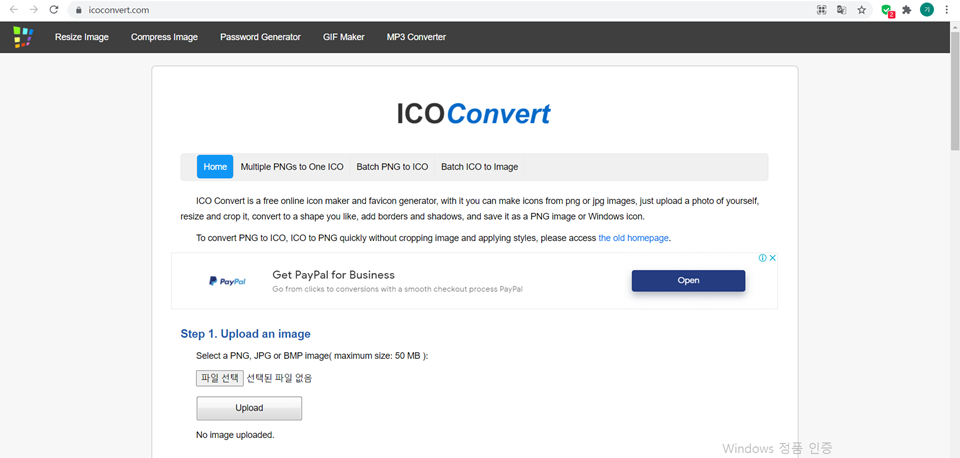The image size is (960, 458).
Task: Click the browser back arrow
Action: (x=13, y=10)
